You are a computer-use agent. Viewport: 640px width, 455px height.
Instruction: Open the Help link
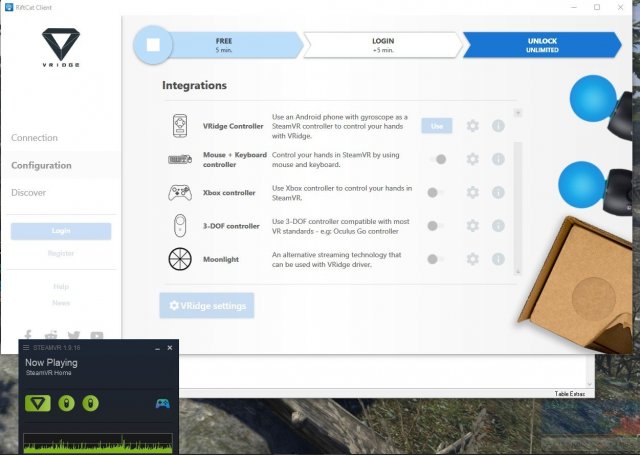61,286
